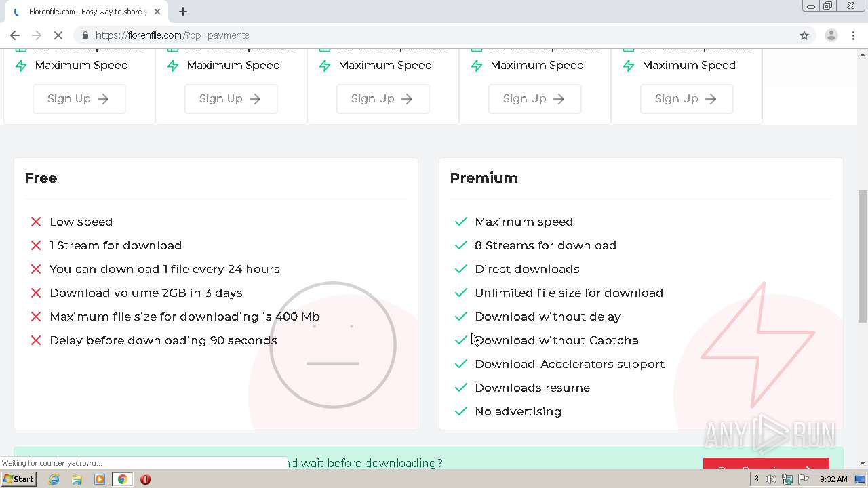
Task: View site security lock info
Action: [x=85, y=35]
